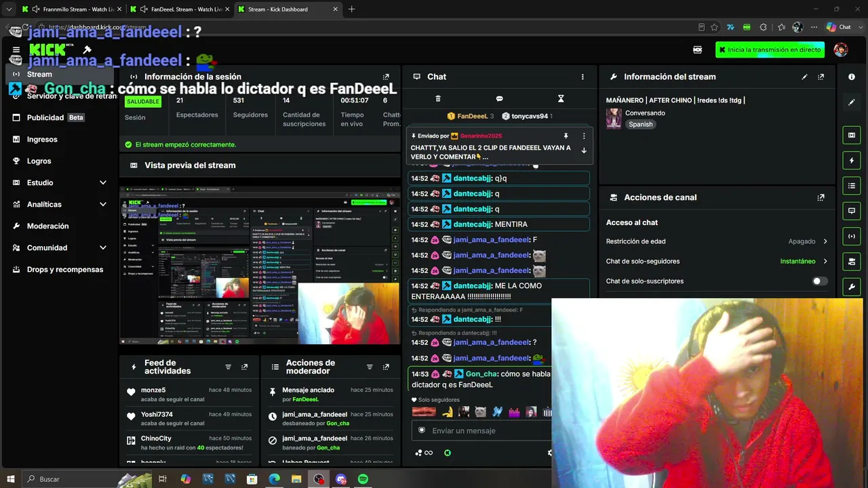Screen dimensions: 868x488
Task: Open the browser tab list dropdown
Action: 9,9
